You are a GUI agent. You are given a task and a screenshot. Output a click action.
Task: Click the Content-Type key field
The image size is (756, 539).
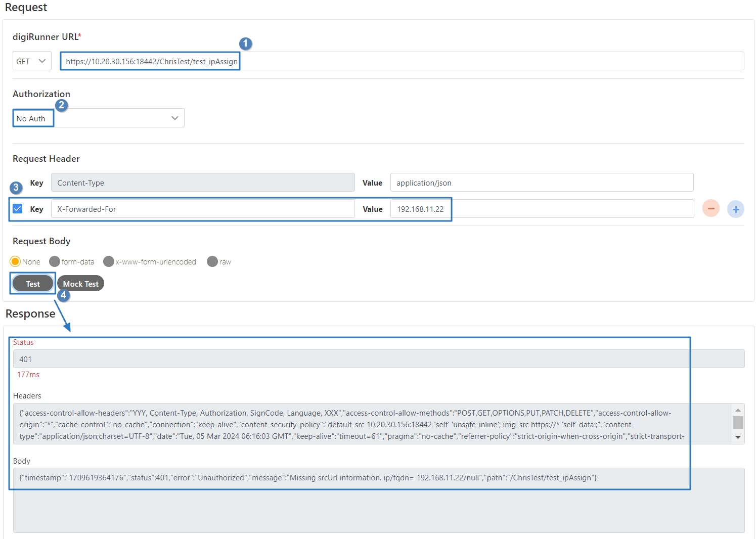(x=202, y=183)
